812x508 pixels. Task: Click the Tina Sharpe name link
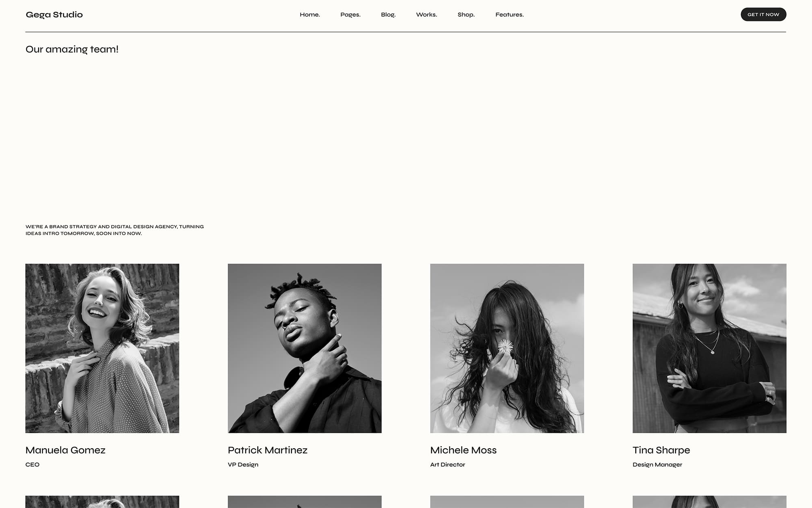tap(661, 450)
